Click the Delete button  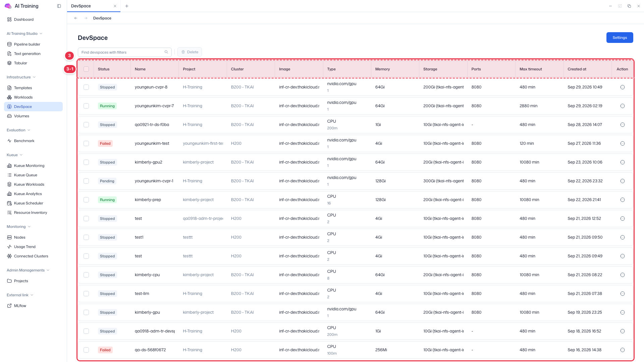tap(190, 52)
